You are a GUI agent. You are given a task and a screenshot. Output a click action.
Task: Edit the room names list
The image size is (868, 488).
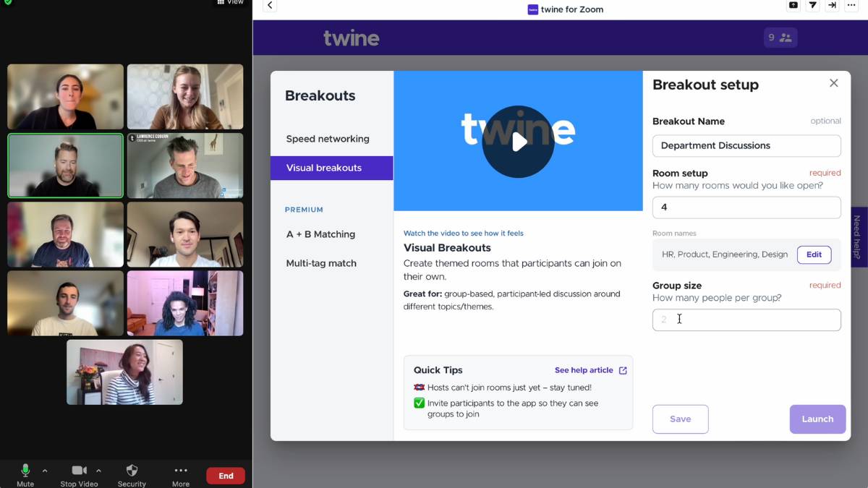pyautogui.click(x=814, y=254)
